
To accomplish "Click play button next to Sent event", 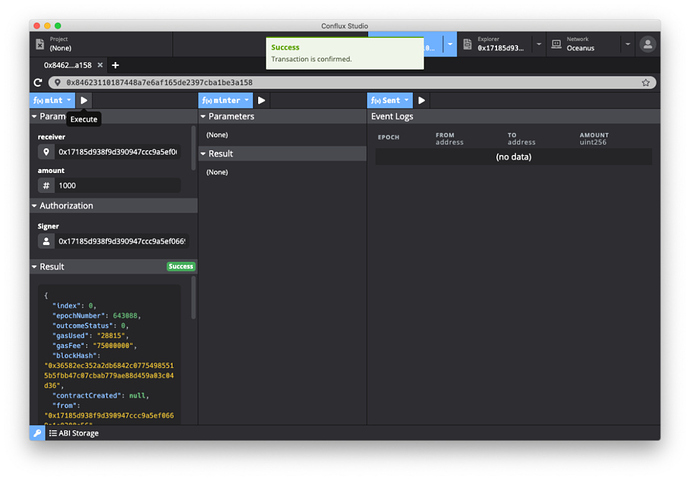I will [422, 100].
